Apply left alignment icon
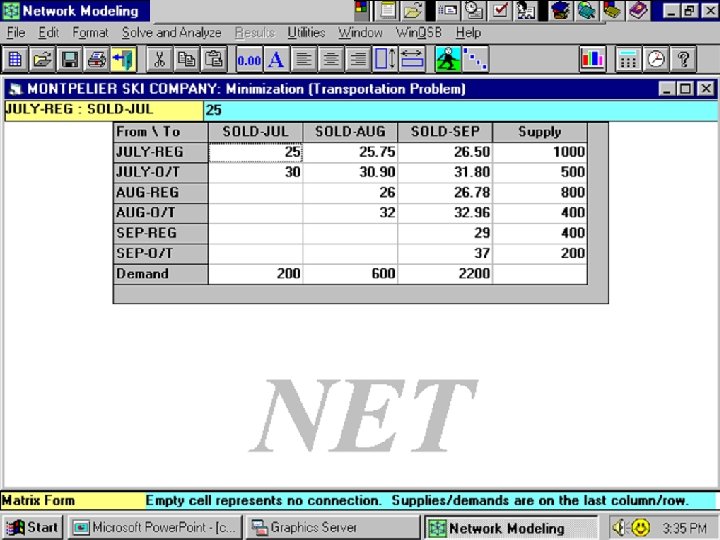 click(x=303, y=59)
